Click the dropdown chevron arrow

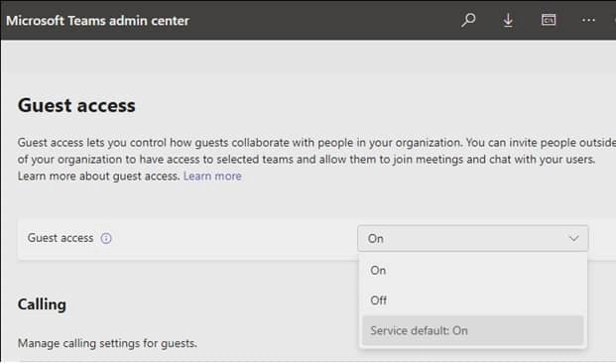[x=574, y=238]
